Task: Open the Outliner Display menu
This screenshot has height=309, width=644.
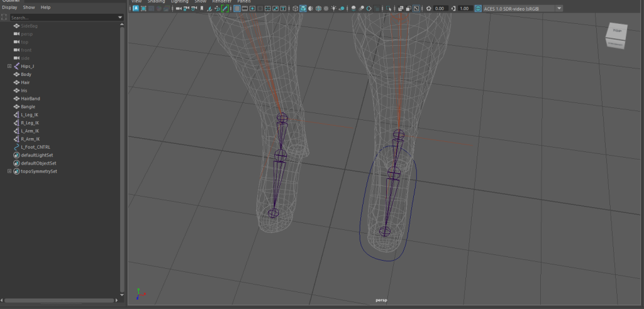Action: 9,8
